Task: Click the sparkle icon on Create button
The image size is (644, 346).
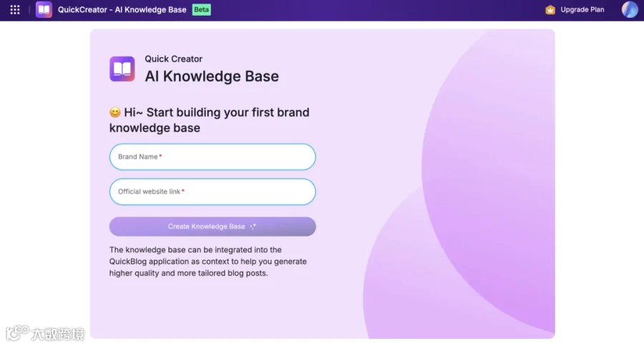Action: 253,226
